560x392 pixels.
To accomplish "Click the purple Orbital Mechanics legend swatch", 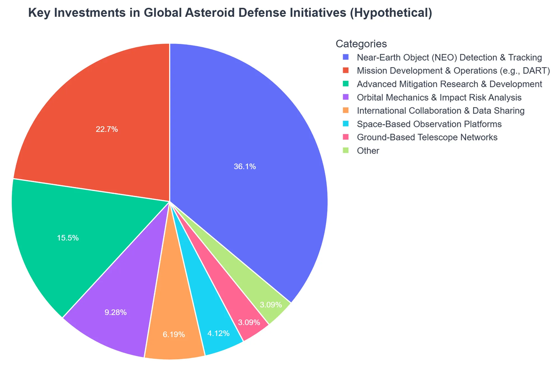I will point(346,98).
